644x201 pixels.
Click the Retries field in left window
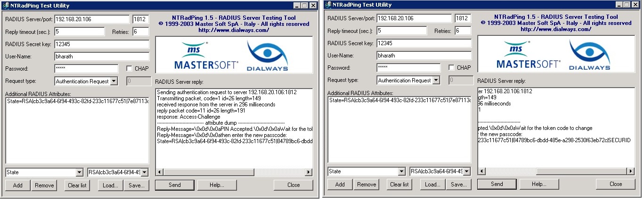coord(141,32)
